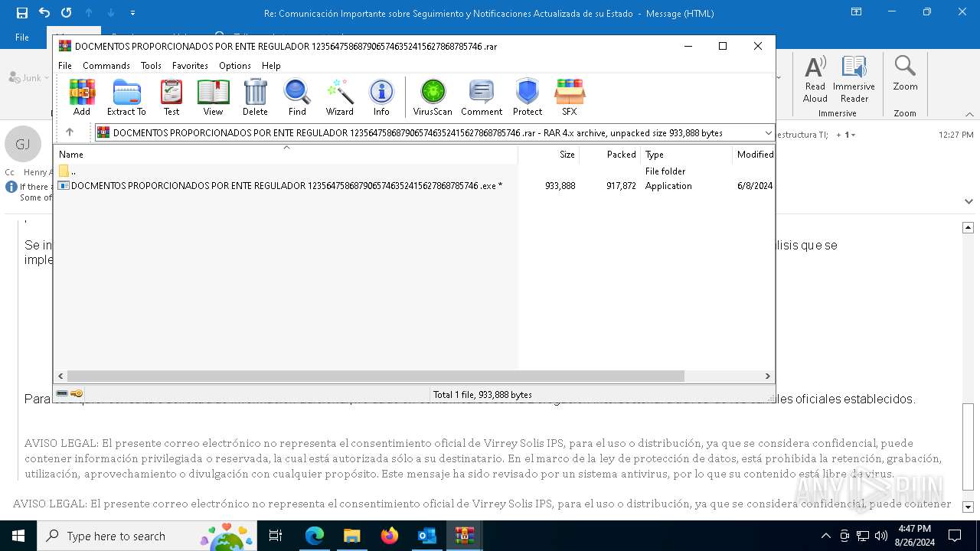Image resolution: width=980 pixels, height=551 pixels.
Task: Click the Extract To toolbar icon
Action: point(126,97)
